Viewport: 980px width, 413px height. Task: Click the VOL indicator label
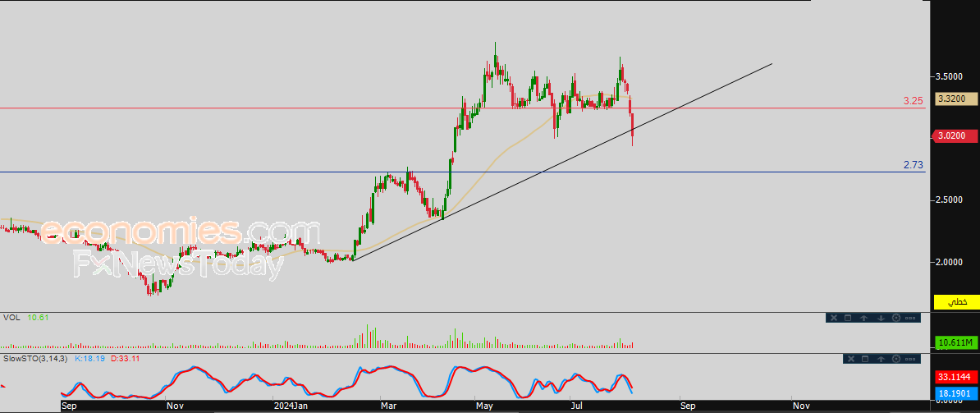coord(11,318)
